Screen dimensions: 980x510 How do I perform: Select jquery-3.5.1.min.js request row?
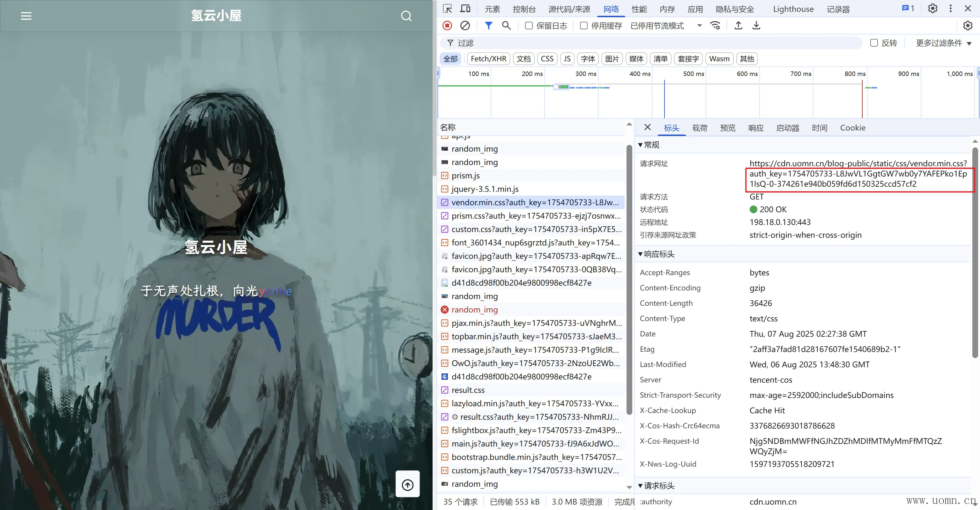click(485, 189)
